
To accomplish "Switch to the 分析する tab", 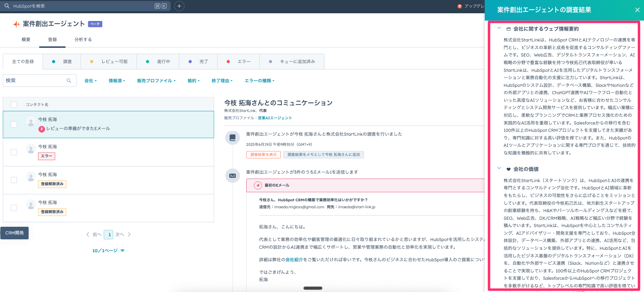I will pyautogui.click(x=83, y=39).
